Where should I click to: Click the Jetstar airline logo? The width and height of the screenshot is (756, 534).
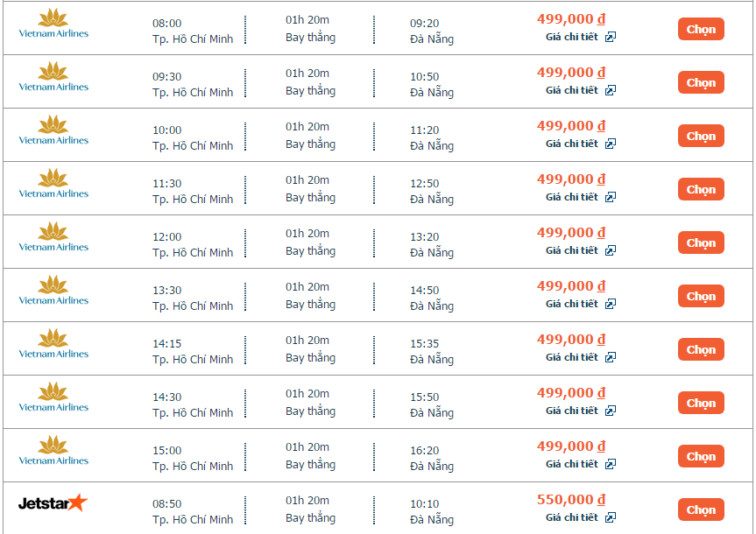coord(53,502)
